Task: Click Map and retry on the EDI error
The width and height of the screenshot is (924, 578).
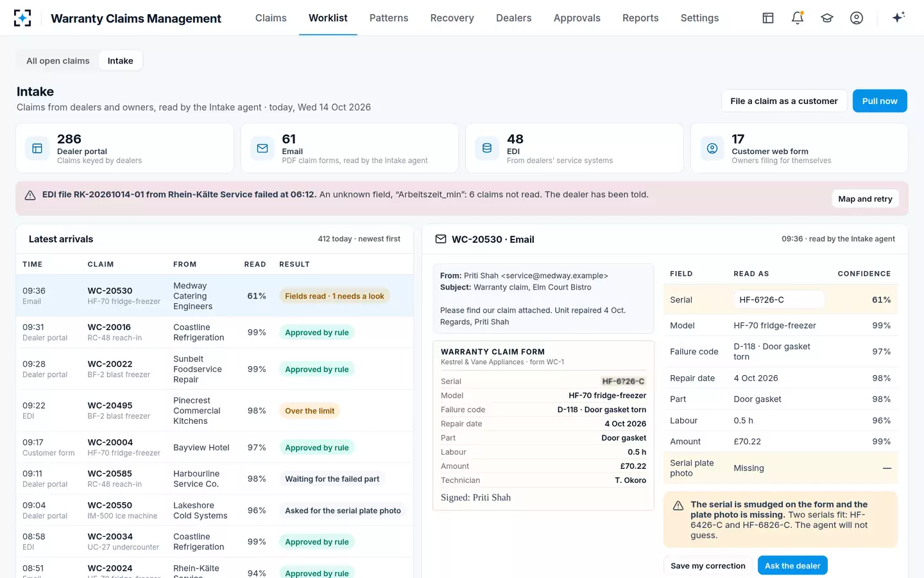Action: [865, 199]
